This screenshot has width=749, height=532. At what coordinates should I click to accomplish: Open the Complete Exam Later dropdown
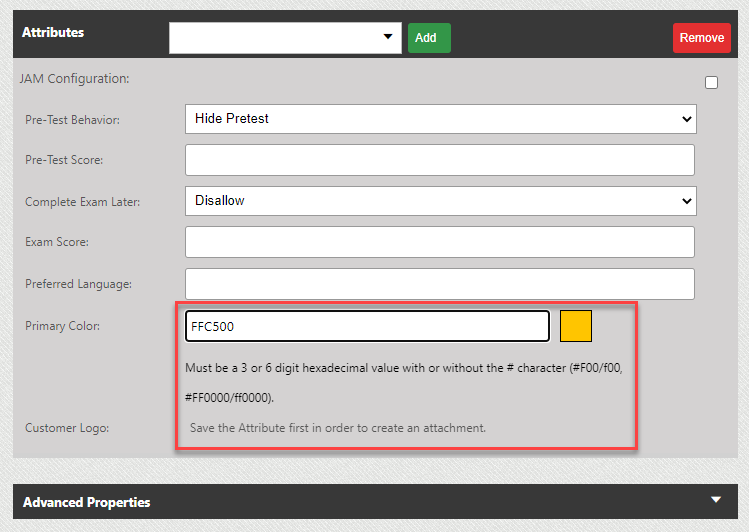[x=440, y=201]
